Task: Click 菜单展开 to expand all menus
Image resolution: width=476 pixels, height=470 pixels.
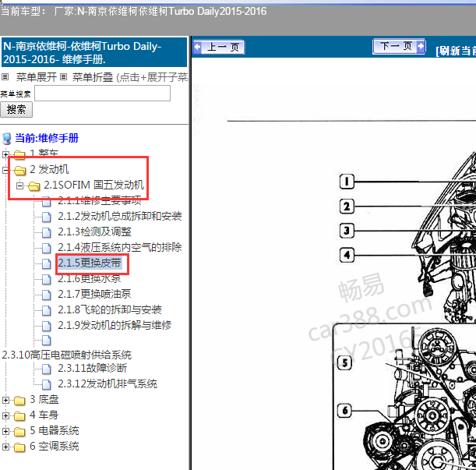Action: pos(37,77)
